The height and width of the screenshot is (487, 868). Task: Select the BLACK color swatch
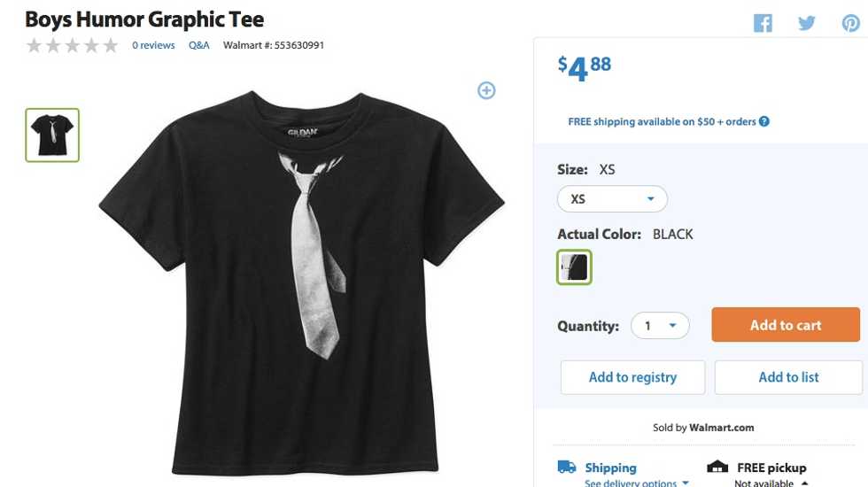(x=574, y=267)
